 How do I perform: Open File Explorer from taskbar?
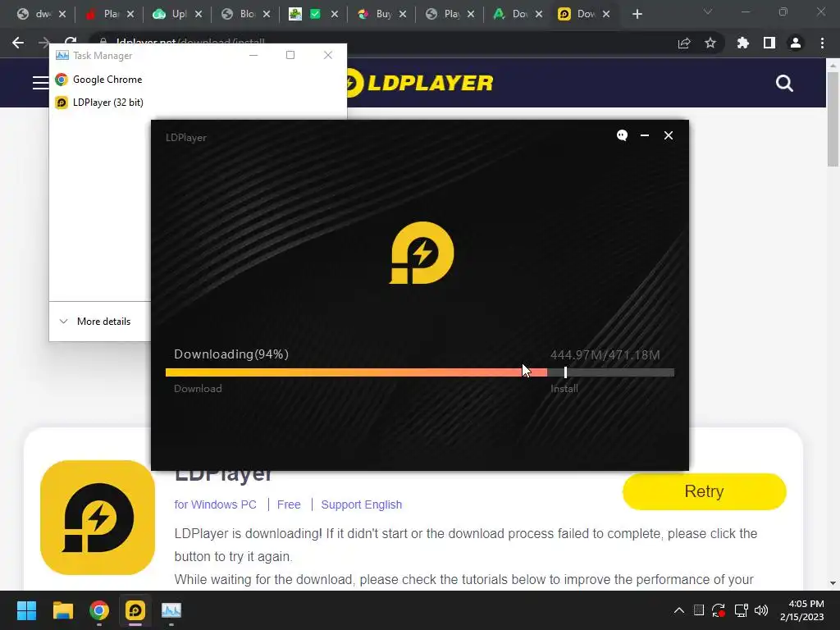point(62,610)
